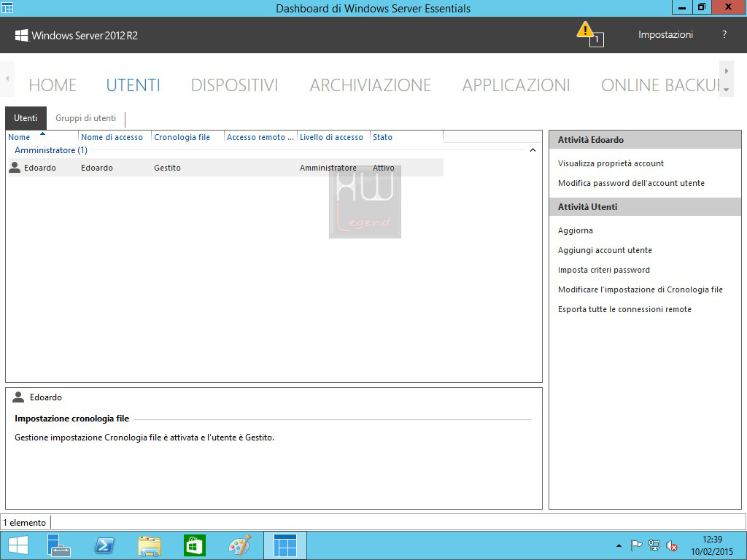Open the DISPOSITIVI section
Image resolution: width=747 pixels, height=560 pixels.
(234, 85)
